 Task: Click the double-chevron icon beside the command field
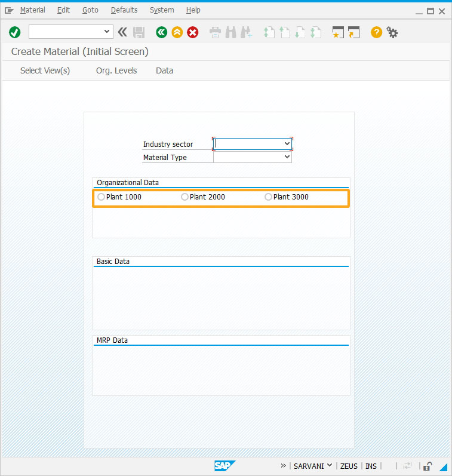122,32
